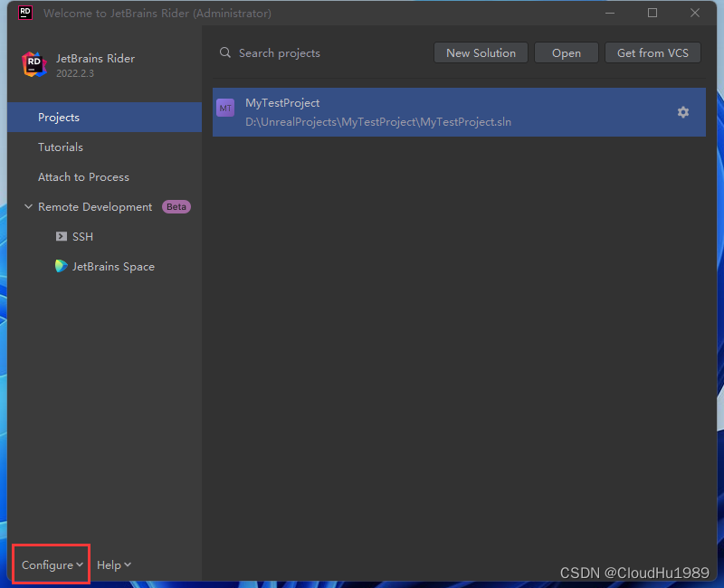Click the Rider logo in sidebar header
The width and height of the screenshot is (724, 588).
tap(34, 64)
